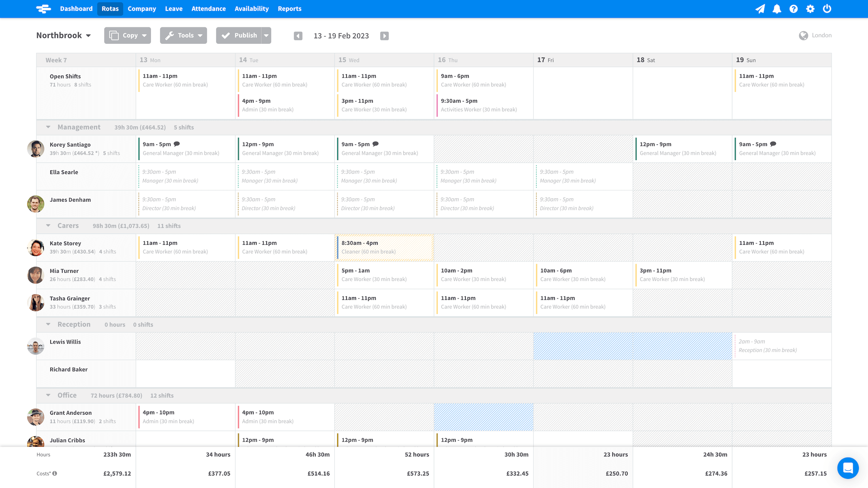Open the Tools menu button
Image resolution: width=868 pixels, height=488 pixels.
tap(183, 36)
